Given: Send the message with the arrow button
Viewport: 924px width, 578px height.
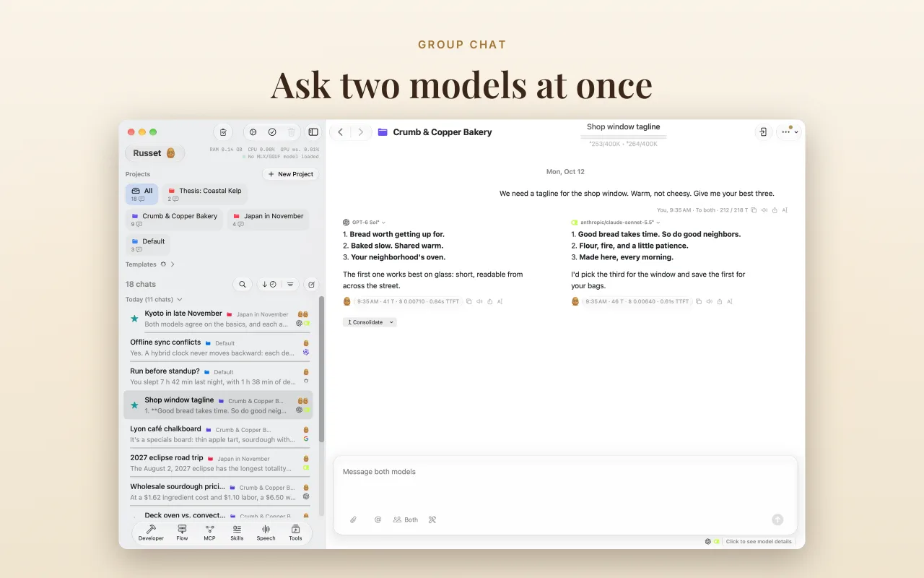Looking at the screenshot, I should pyautogui.click(x=777, y=519).
